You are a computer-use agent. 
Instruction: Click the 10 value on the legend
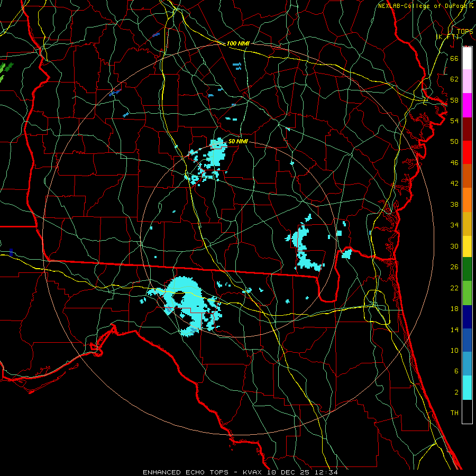pyautogui.click(x=454, y=351)
